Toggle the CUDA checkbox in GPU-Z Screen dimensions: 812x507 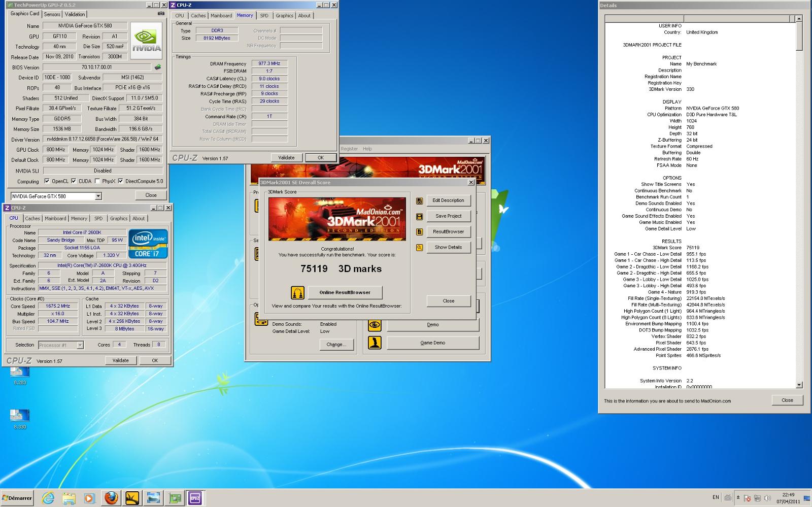(74, 181)
